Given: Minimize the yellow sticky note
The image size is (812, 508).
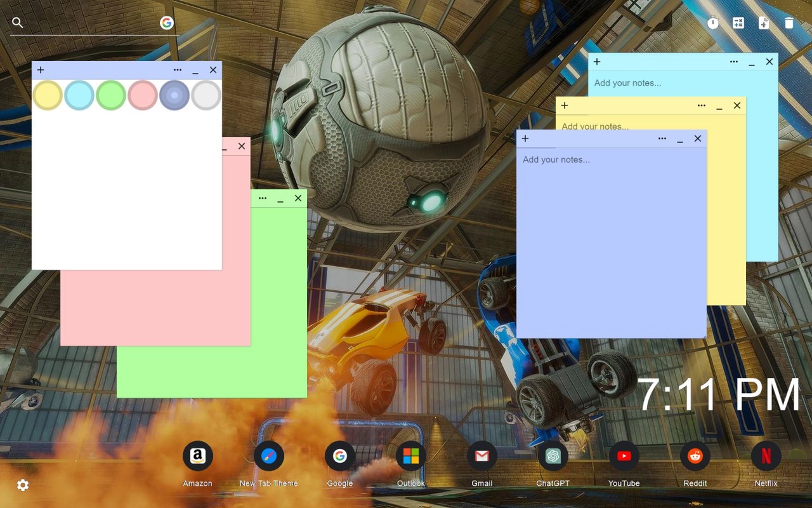Looking at the screenshot, I should tap(719, 107).
